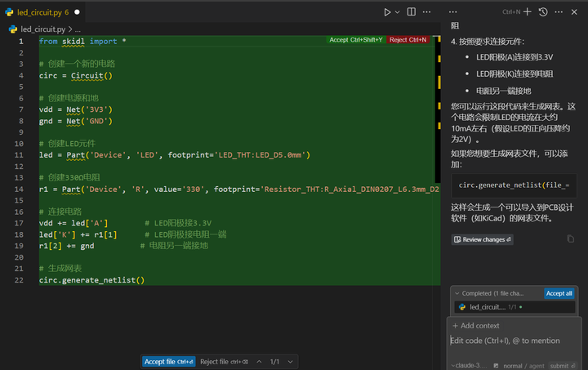Click Review changes button
Viewport: 588px width, 370px height.
(x=482, y=239)
